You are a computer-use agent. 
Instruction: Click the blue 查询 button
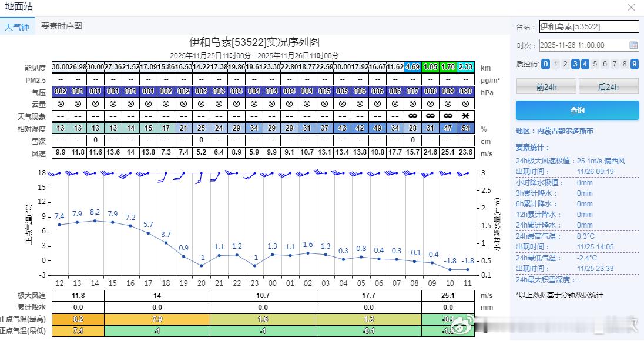[x=578, y=110]
